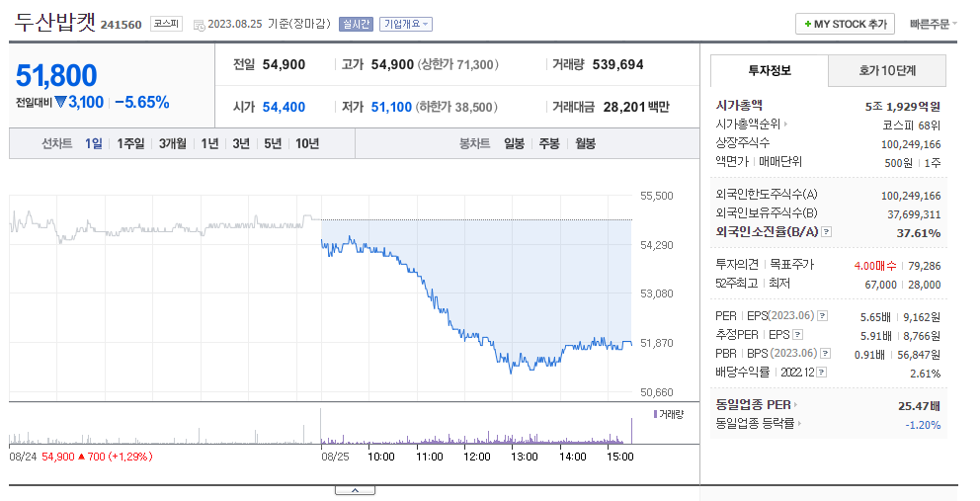Click the 상장주식수 value 100,249,166
This screenshot has width=980, height=501.
pos(911,144)
